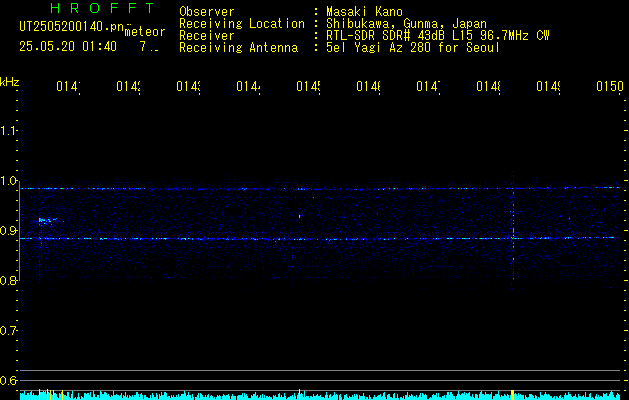Click 5el Yagi Az 280 for Seoul

pos(413,48)
